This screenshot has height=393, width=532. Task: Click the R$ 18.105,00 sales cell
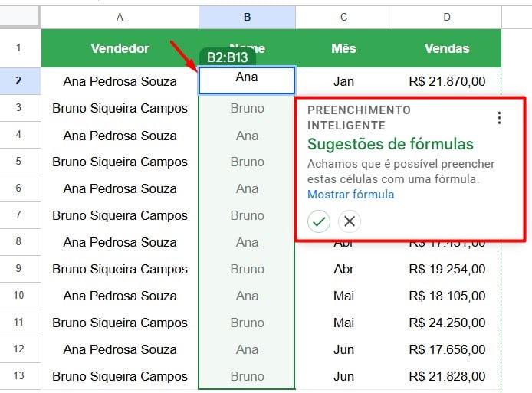pos(447,296)
